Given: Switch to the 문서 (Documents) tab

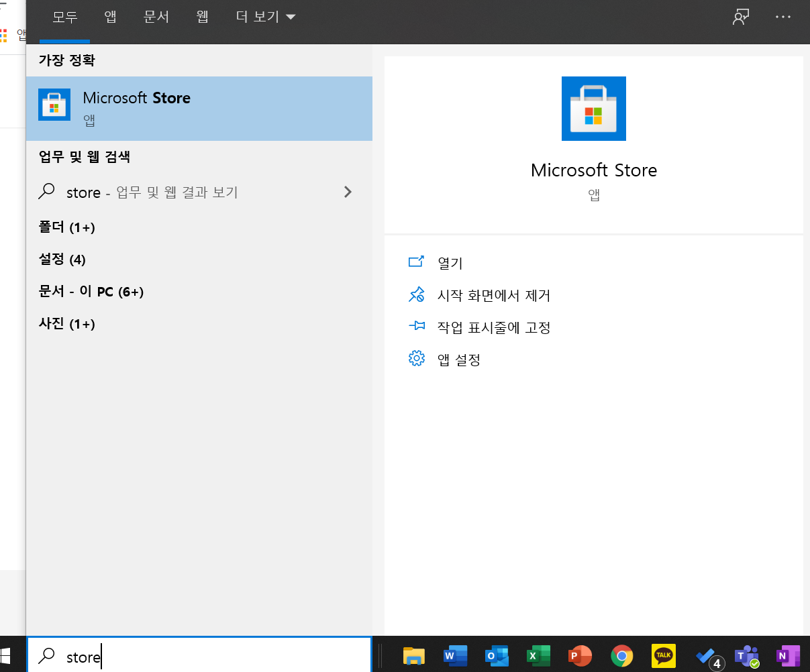Looking at the screenshot, I should (x=156, y=17).
